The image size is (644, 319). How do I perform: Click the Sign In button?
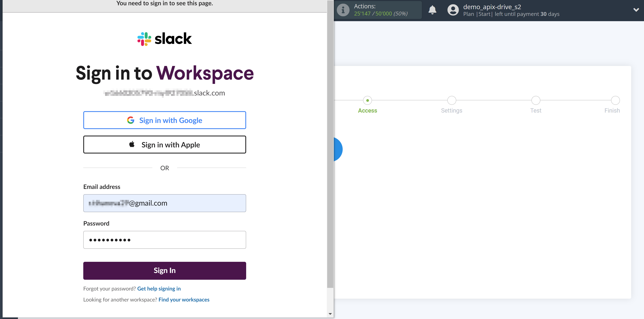click(x=165, y=271)
